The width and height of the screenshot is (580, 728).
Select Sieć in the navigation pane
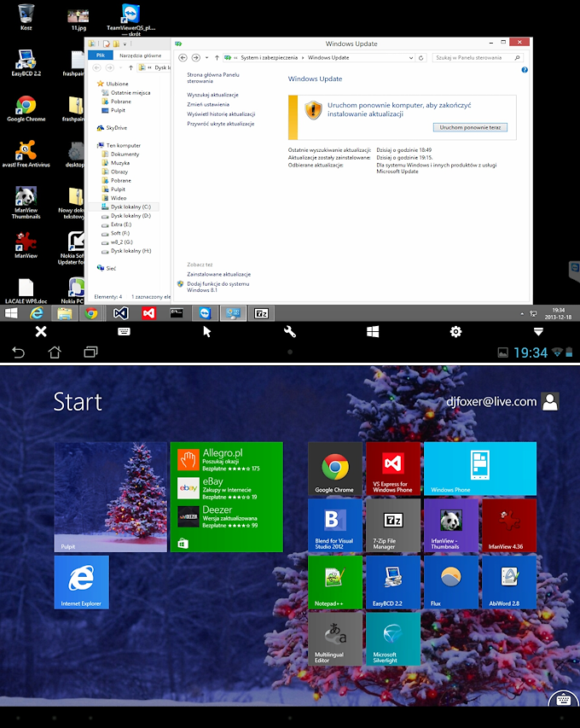click(107, 268)
